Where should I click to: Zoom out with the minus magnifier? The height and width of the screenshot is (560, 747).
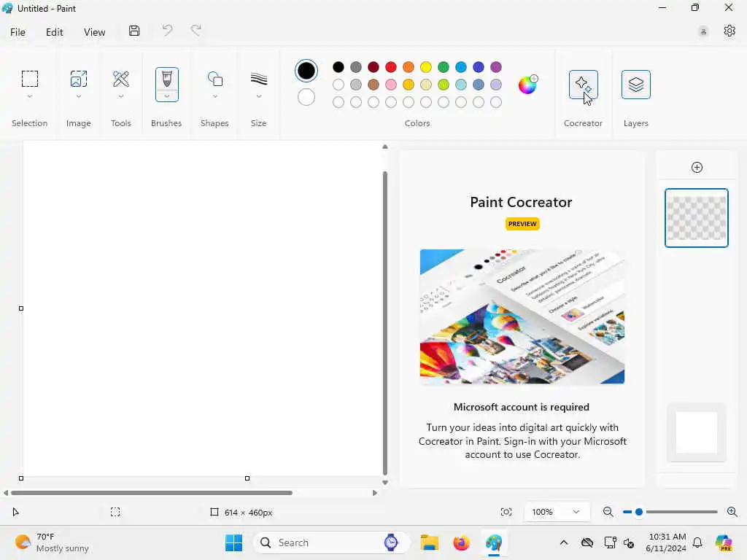click(x=608, y=512)
